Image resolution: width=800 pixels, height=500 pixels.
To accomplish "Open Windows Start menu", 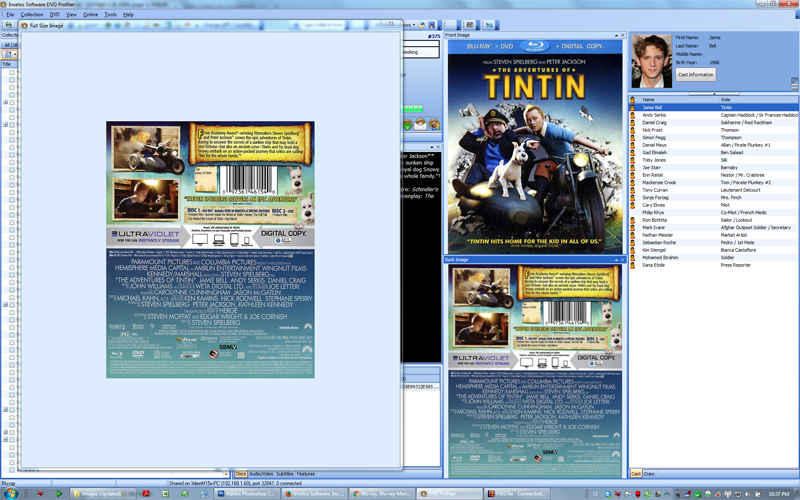I will [10, 493].
